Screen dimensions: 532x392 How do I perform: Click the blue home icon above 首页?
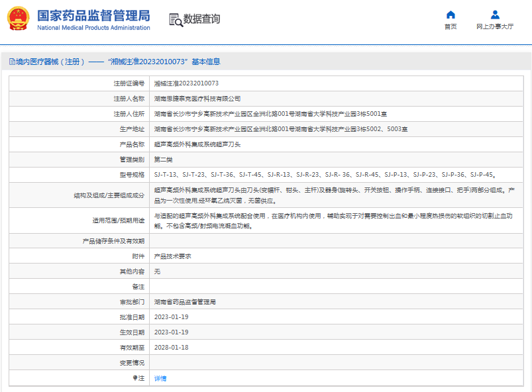point(451,15)
